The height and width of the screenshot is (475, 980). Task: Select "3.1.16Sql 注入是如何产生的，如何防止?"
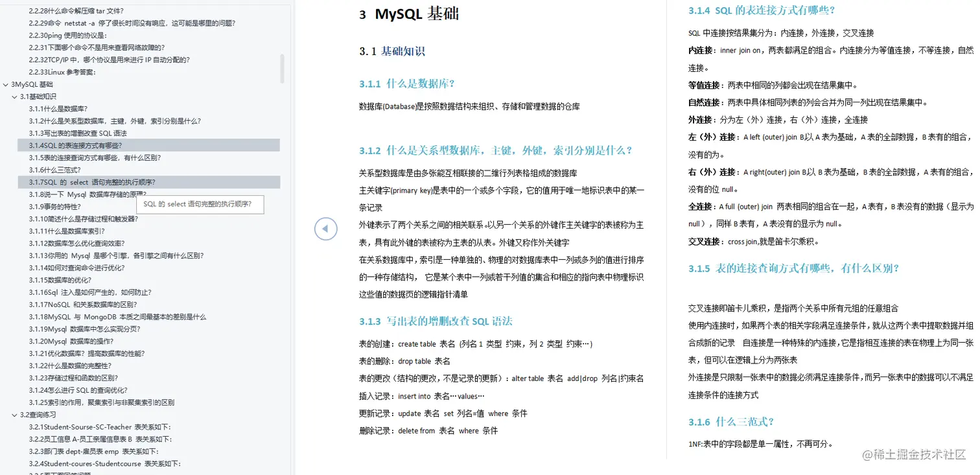pyautogui.click(x=91, y=292)
